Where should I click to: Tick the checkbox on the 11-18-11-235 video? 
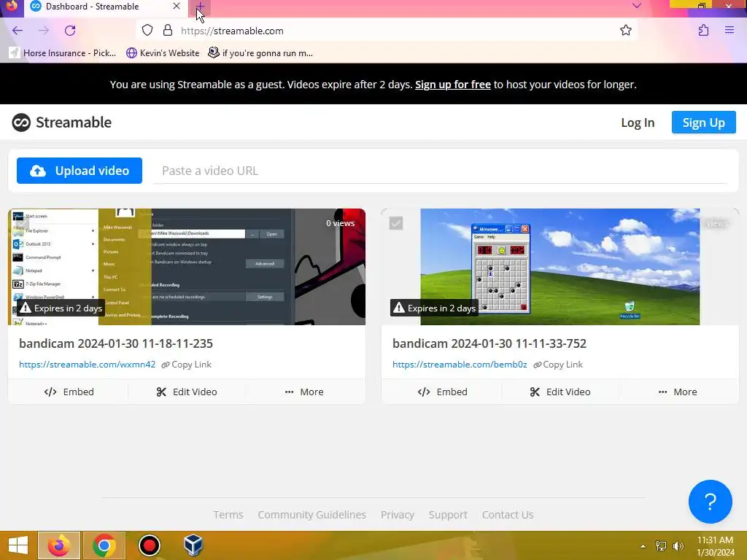point(23,223)
